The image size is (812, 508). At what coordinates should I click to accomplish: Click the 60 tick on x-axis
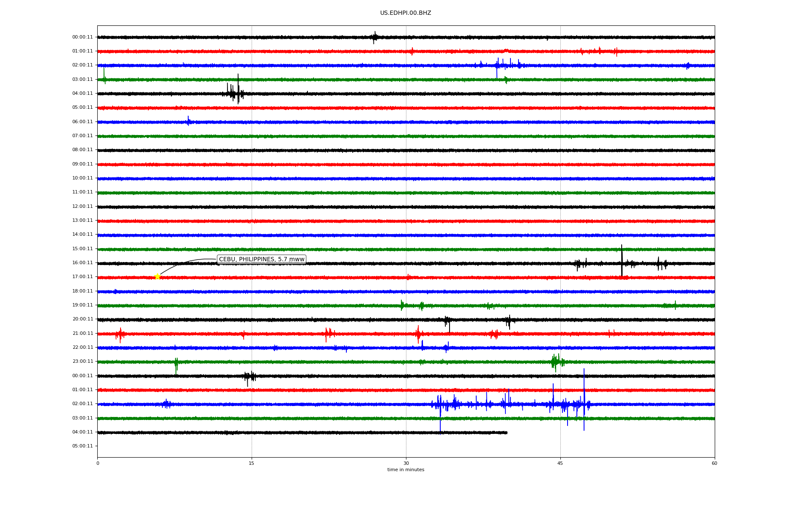[x=714, y=463]
